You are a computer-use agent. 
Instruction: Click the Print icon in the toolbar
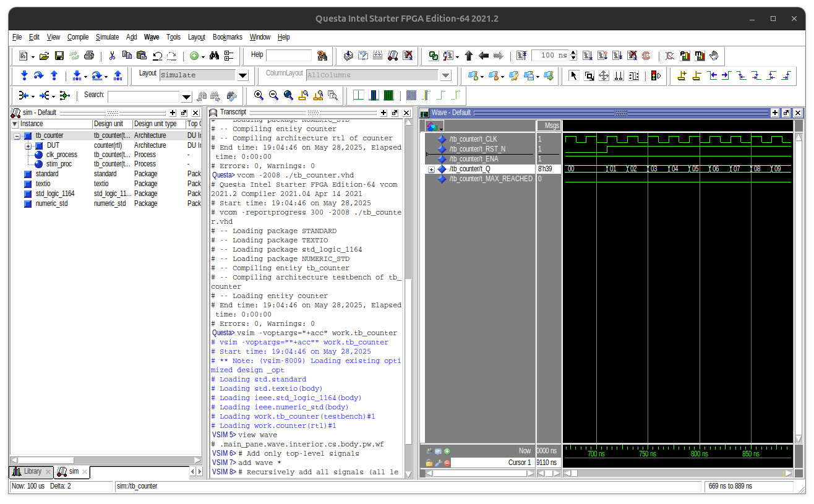point(89,56)
